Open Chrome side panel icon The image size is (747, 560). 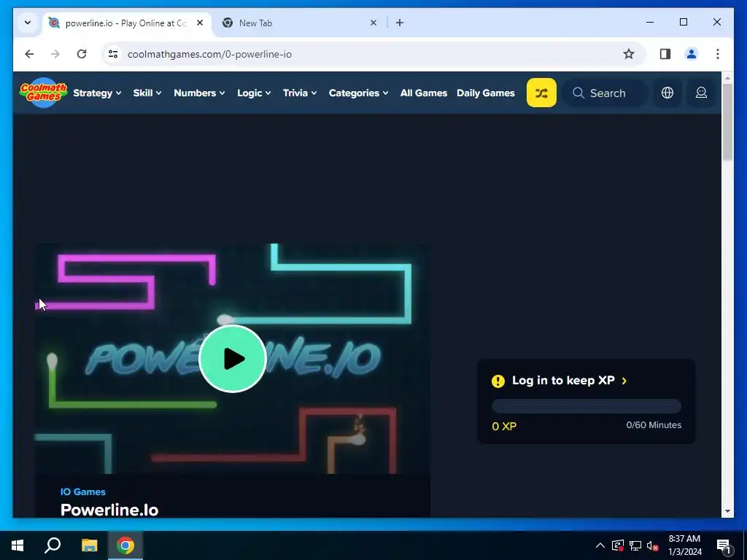665,54
